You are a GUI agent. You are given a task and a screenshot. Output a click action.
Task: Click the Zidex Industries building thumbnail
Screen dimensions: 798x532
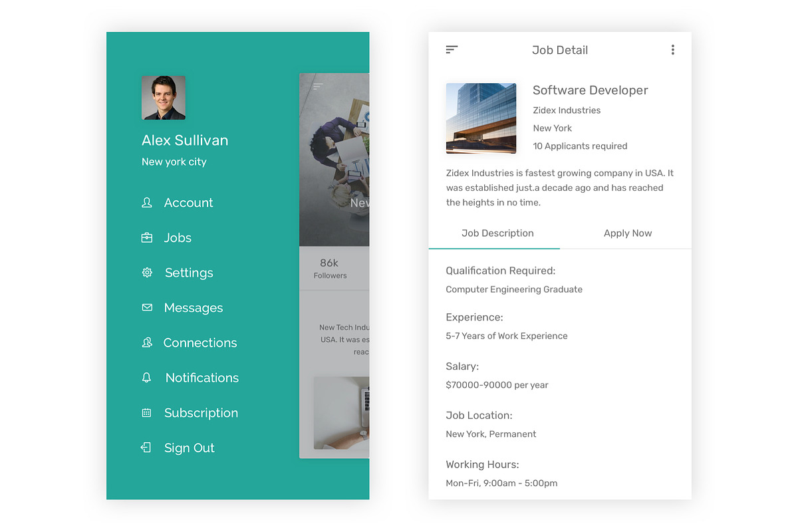[481, 118]
